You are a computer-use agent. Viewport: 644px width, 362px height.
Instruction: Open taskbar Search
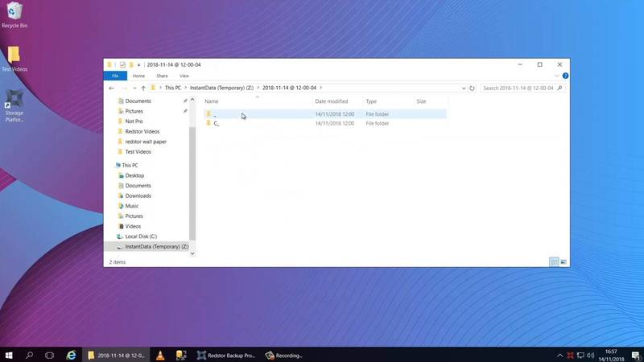[29, 356]
